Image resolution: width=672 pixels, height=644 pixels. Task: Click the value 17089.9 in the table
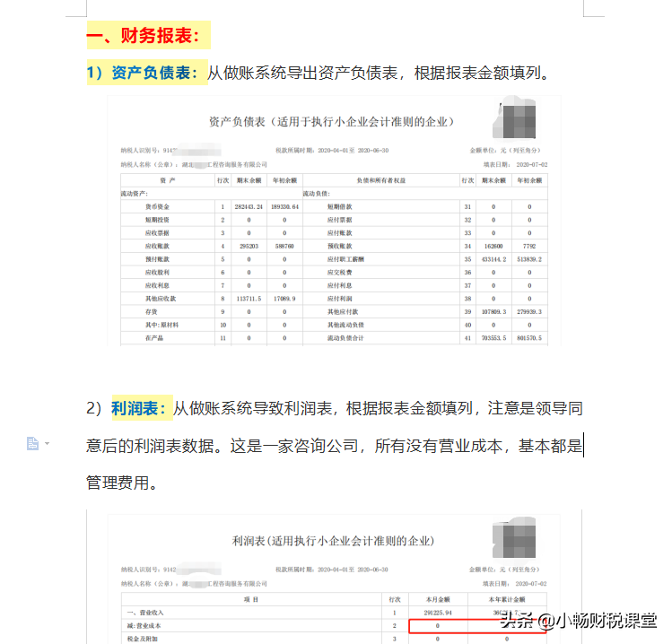coord(284,298)
